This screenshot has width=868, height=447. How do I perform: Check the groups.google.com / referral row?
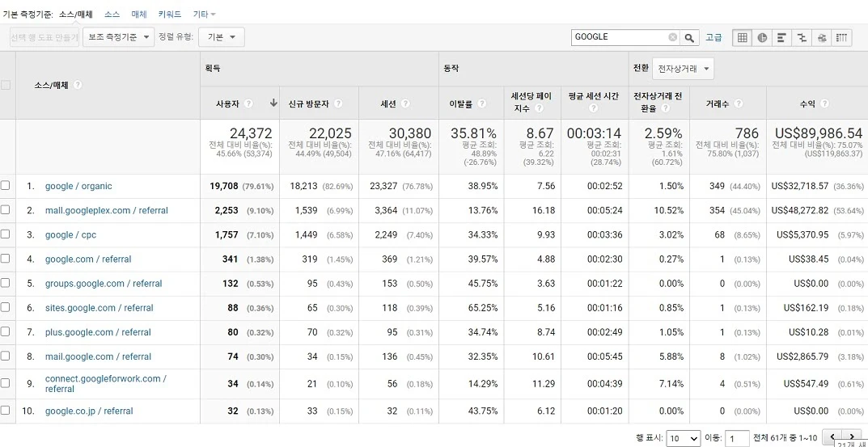(6, 283)
